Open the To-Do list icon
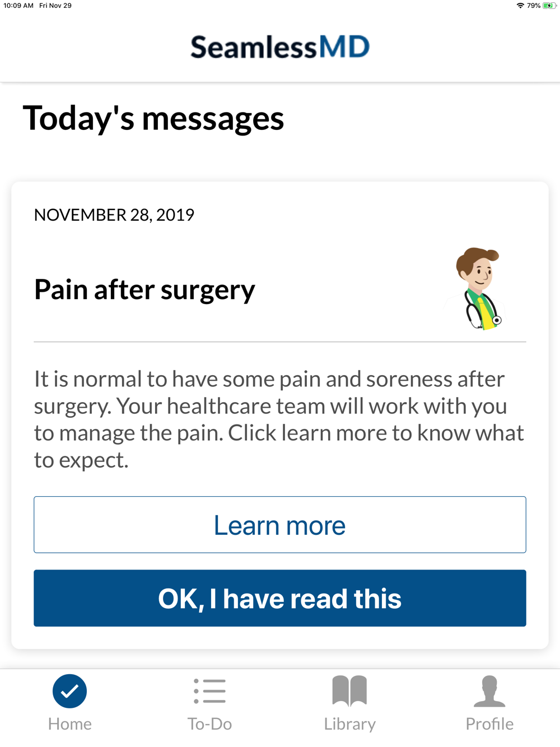 (x=209, y=691)
